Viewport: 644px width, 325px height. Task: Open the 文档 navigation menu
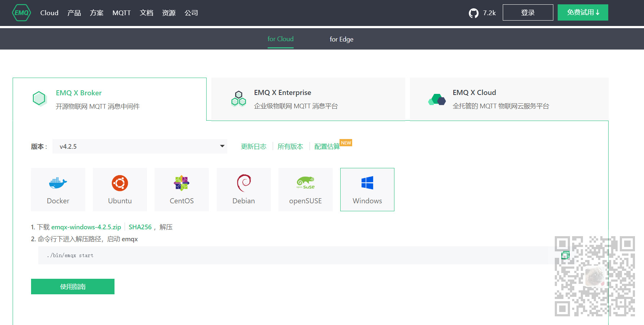click(x=146, y=13)
